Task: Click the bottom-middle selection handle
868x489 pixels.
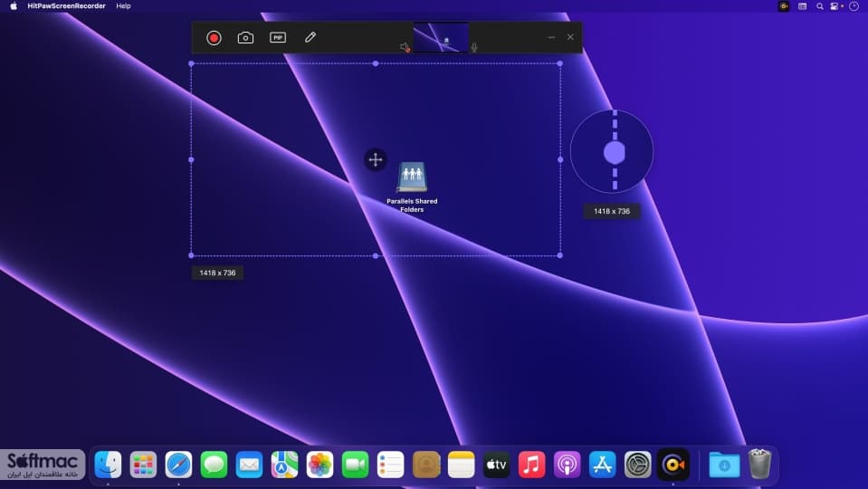Action: click(x=376, y=256)
